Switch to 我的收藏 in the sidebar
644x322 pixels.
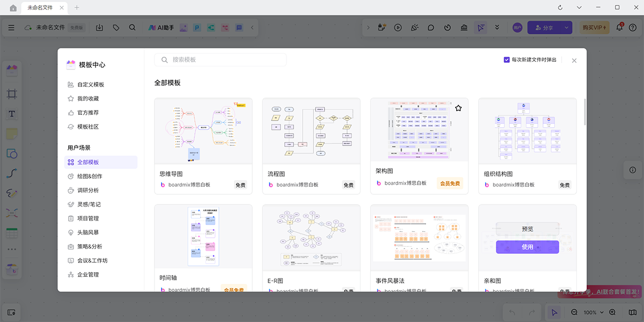88,99
